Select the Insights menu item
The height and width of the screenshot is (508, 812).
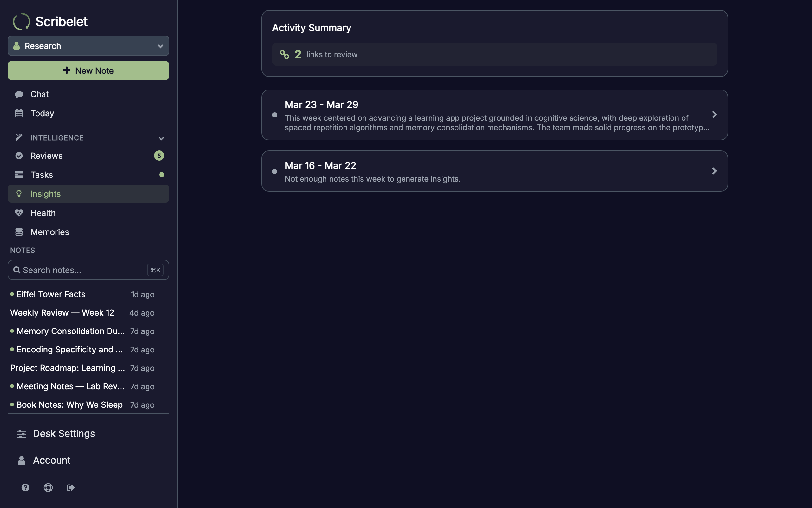point(88,194)
